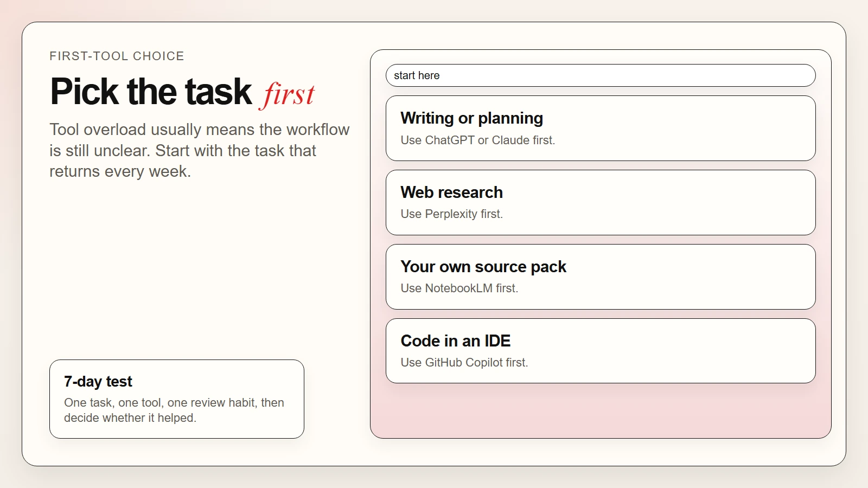The height and width of the screenshot is (488, 868).
Task: Click 'Use GitHub Copilot first.' text
Action: coord(464,362)
